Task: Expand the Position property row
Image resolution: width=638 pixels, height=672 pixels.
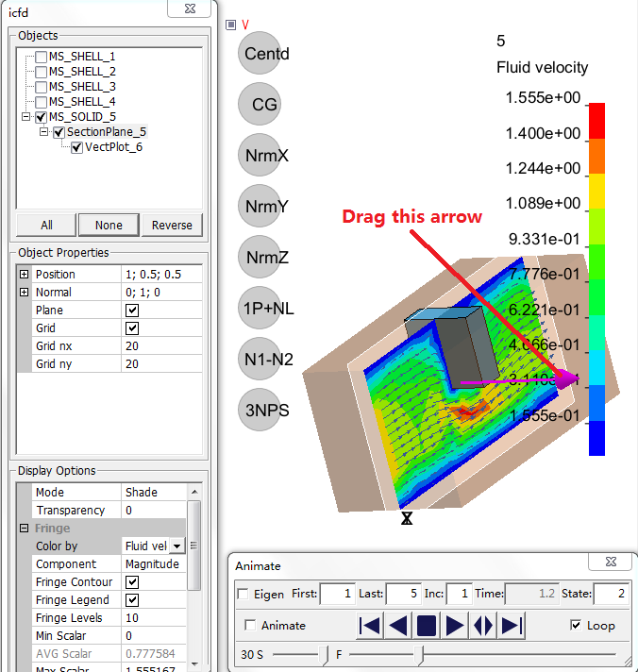Action: click(x=24, y=275)
